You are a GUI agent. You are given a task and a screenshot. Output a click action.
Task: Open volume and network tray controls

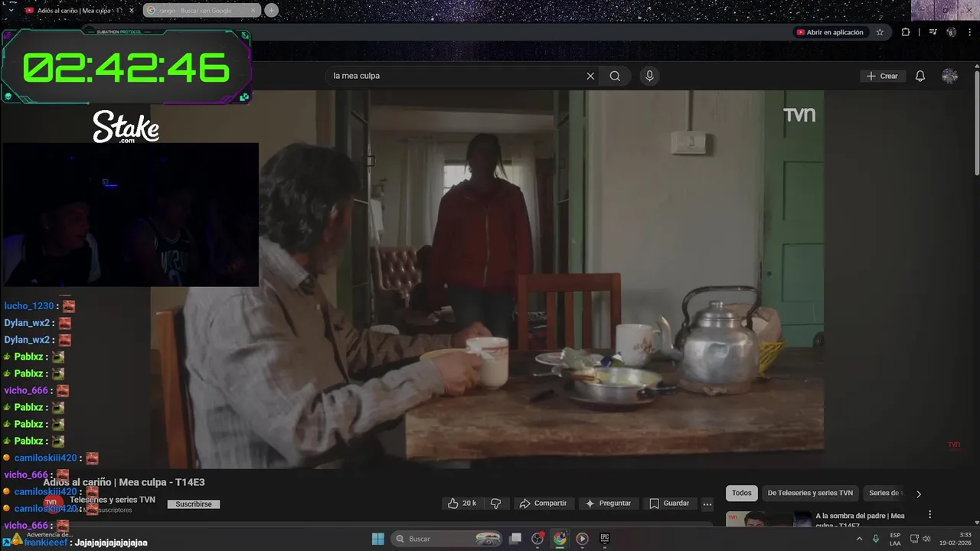coord(920,539)
